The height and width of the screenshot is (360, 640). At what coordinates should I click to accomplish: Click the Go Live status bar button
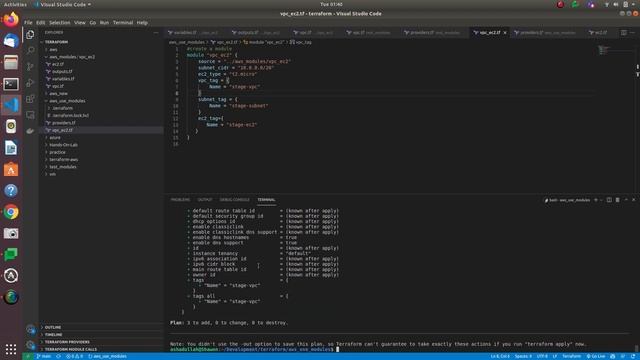(596, 356)
